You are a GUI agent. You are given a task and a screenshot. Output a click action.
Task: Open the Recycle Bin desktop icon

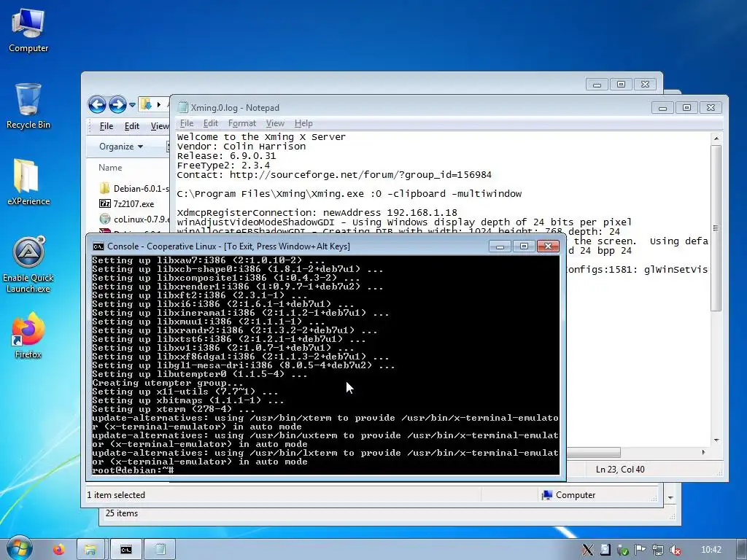coord(28,106)
